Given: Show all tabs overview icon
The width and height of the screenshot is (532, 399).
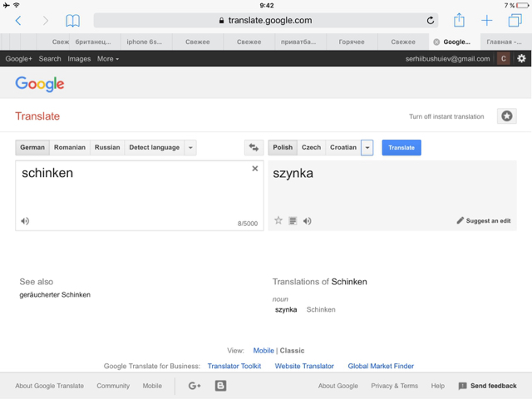Looking at the screenshot, I should (x=515, y=20).
